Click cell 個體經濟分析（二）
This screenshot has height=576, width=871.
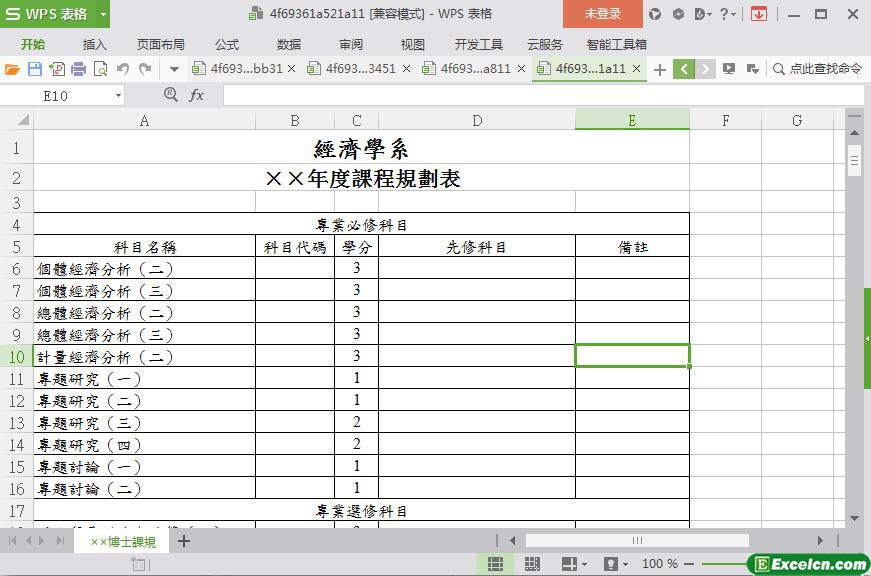pyautogui.click(x=144, y=269)
